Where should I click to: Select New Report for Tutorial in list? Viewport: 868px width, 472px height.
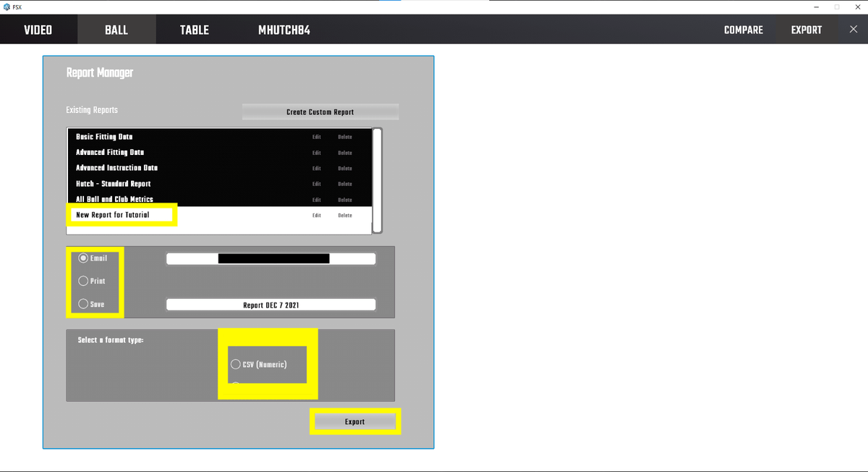tap(113, 215)
